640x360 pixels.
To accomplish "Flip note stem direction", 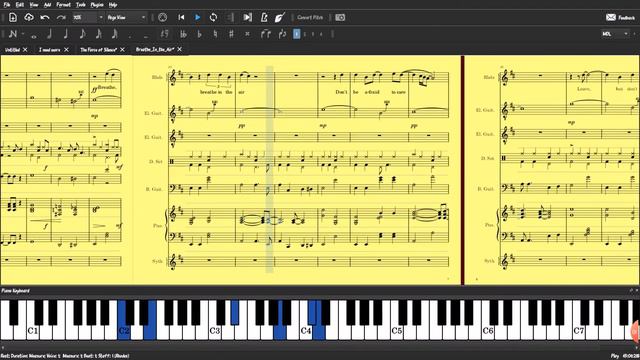I will (282, 34).
